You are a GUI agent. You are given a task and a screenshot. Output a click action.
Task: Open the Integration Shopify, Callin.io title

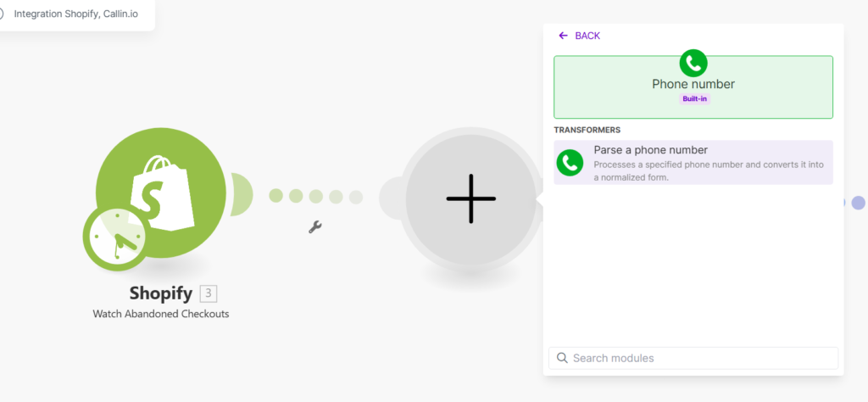point(75,14)
